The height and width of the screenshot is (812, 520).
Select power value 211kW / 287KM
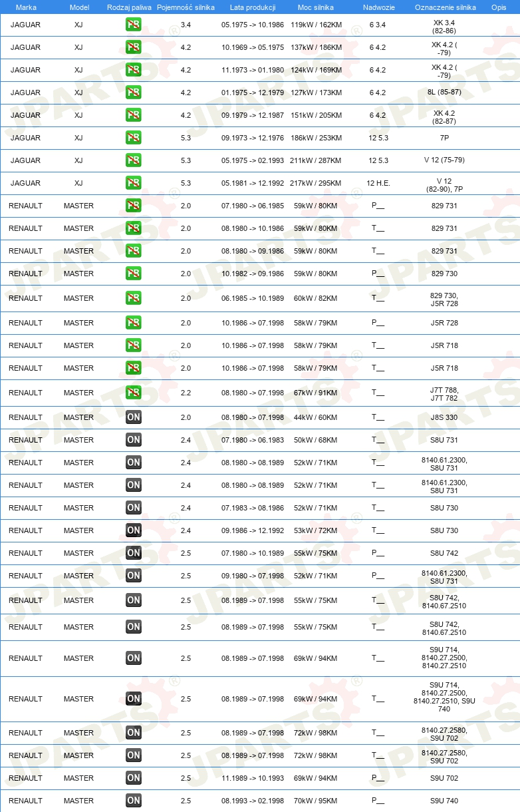pyautogui.click(x=316, y=160)
